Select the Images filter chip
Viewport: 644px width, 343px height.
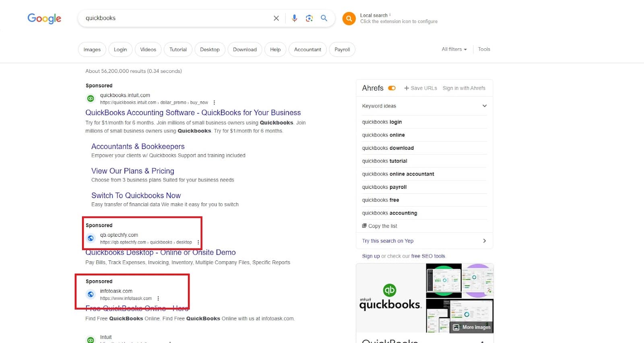pos(92,50)
